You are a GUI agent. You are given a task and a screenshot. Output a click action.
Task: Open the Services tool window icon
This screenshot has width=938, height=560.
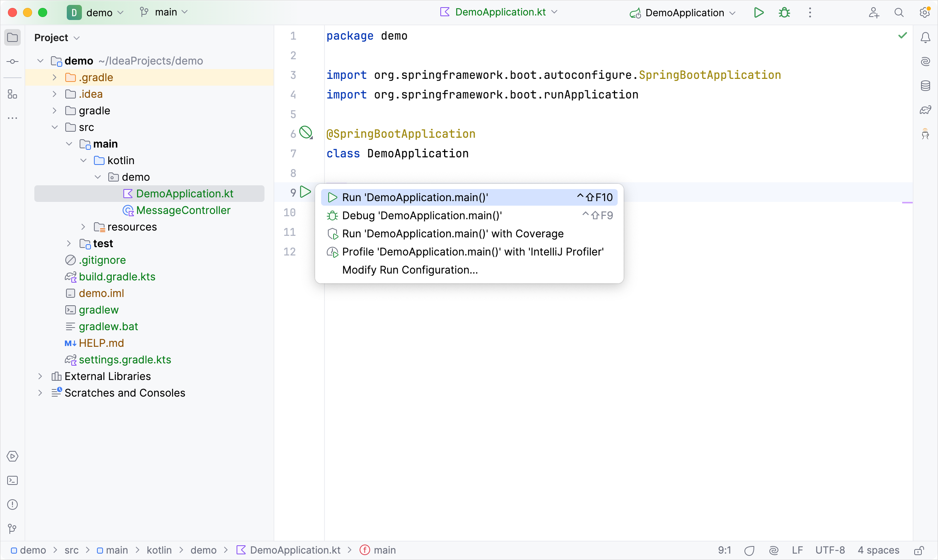point(12,456)
